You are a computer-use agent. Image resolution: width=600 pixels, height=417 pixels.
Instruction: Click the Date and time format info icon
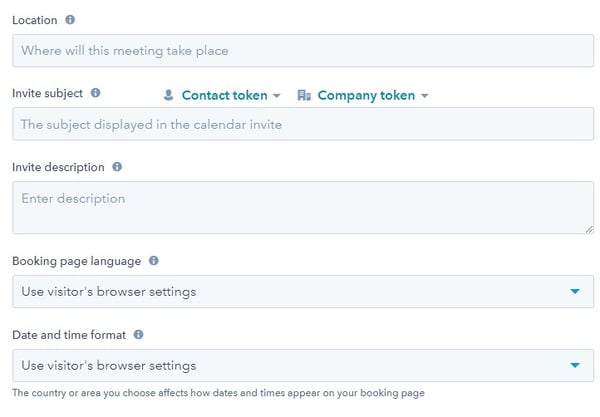coord(138,334)
